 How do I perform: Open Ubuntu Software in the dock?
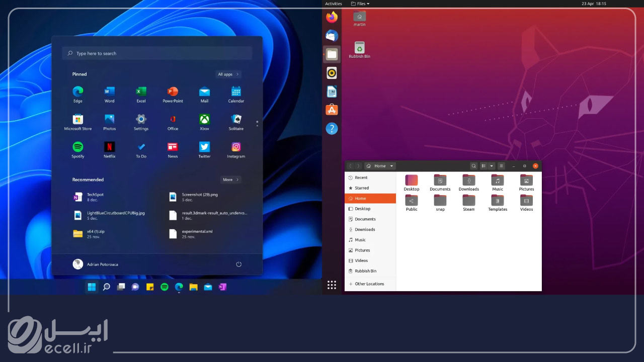tap(332, 110)
